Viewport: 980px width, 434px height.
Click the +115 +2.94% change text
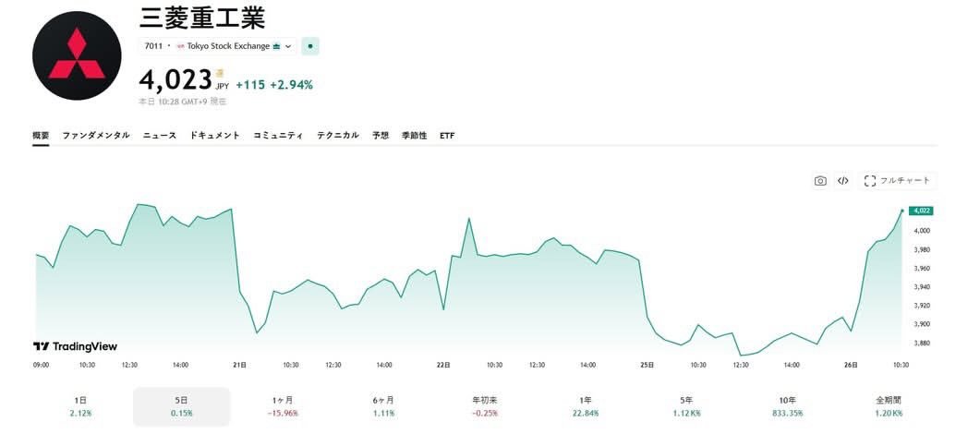click(274, 85)
